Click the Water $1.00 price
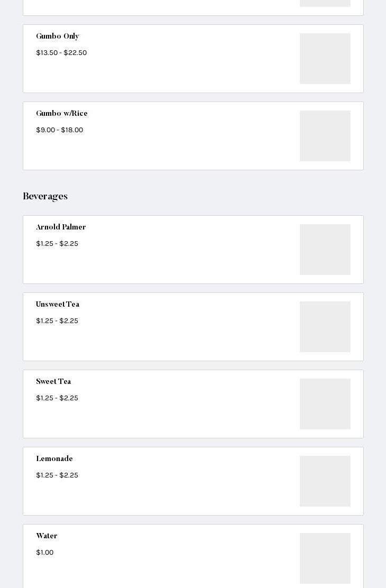386x588 pixels. (45, 553)
